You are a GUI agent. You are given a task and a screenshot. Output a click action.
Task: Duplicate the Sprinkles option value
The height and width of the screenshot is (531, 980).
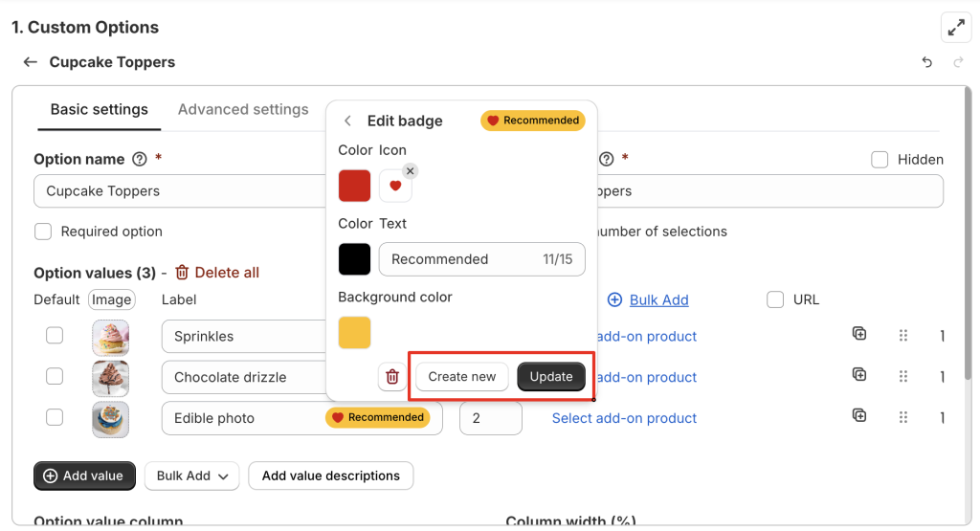click(859, 334)
